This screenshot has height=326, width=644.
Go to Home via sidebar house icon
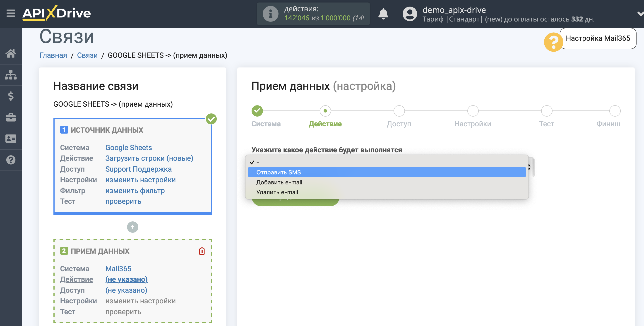coord(11,53)
